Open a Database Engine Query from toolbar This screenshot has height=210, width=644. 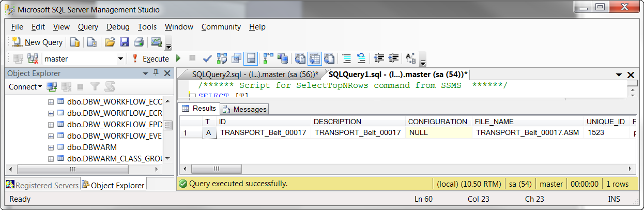pyautogui.click(x=75, y=42)
